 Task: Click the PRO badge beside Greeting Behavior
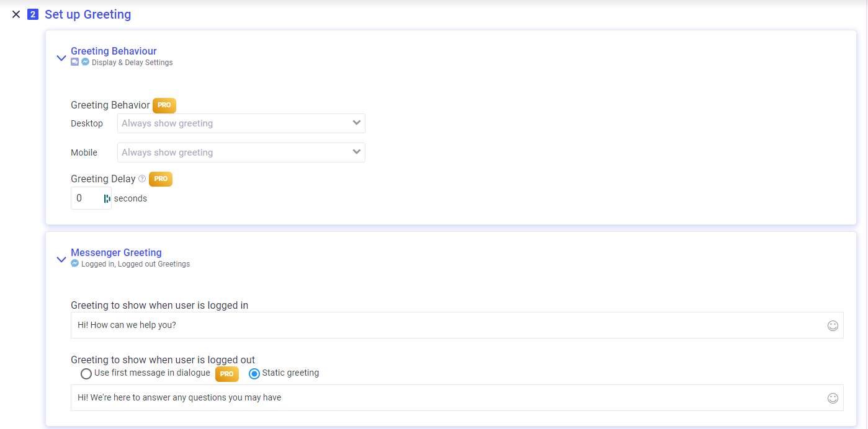click(164, 105)
